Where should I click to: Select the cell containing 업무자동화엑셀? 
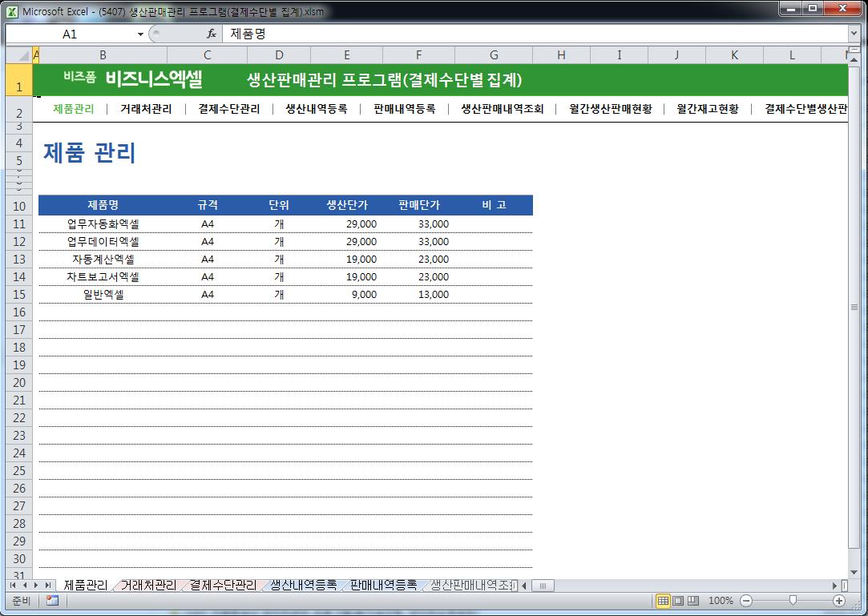(x=103, y=224)
